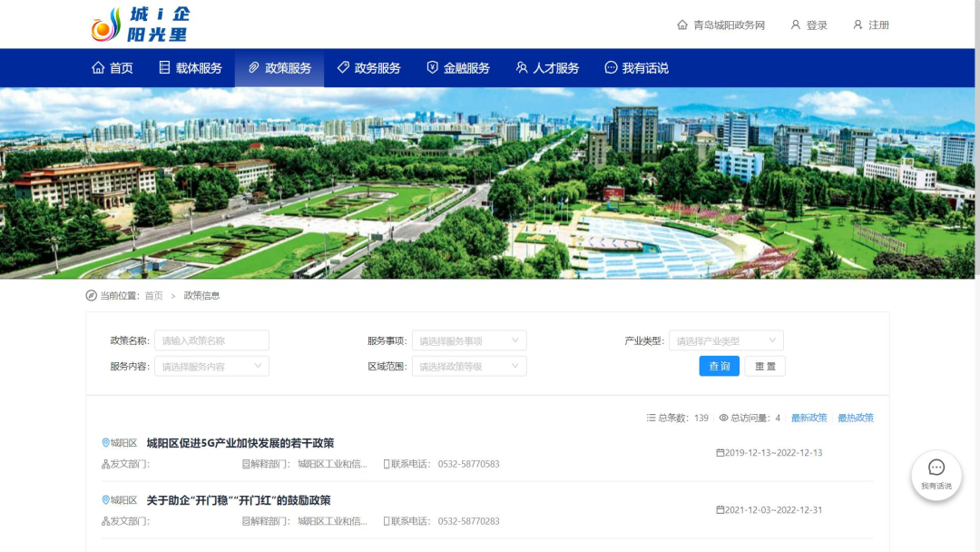Sort by 最热政策 link
The width and height of the screenshot is (980, 552).
tap(855, 418)
